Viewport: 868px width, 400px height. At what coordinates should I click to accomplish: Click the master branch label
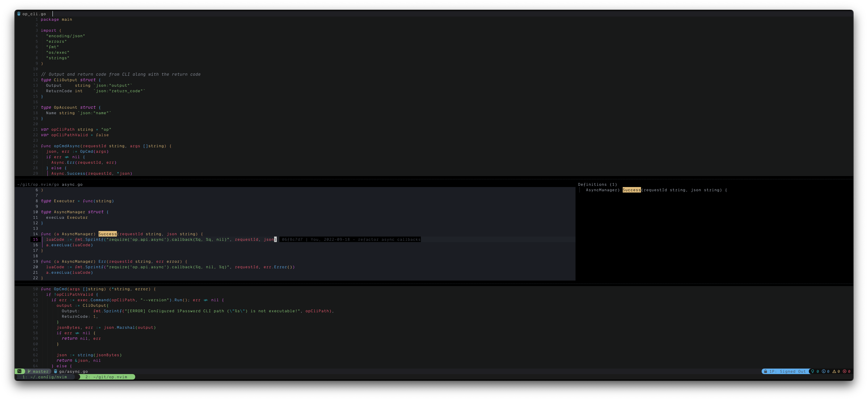coord(41,371)
